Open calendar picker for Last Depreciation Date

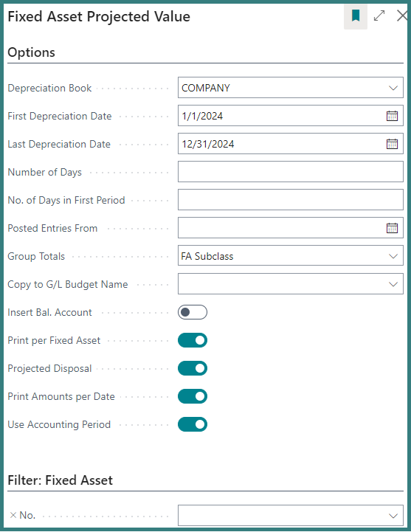(392, 144)
